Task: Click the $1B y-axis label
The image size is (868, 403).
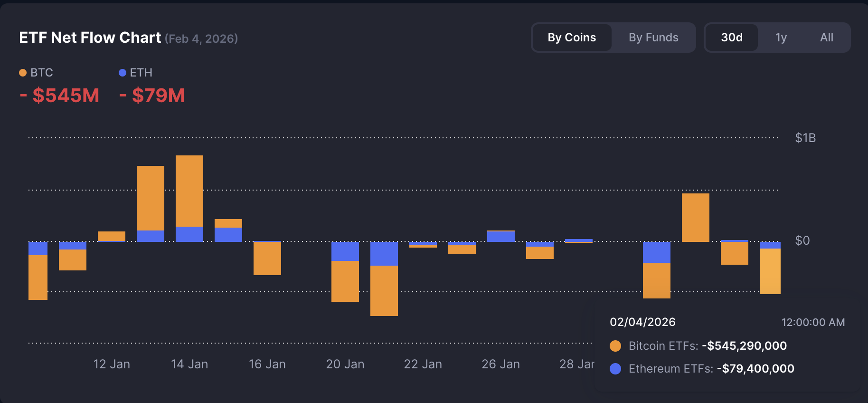Action: pyautogui.click(x=805, y=138)
